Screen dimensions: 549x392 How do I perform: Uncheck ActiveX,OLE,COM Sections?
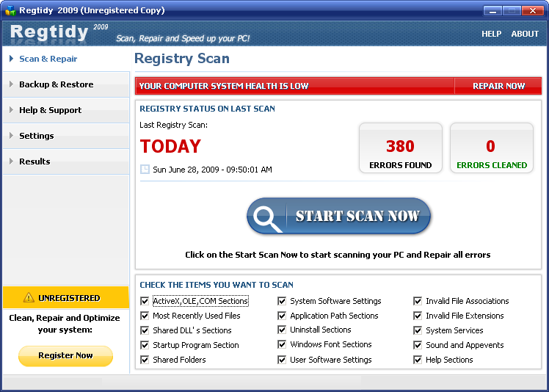(145, 301)
